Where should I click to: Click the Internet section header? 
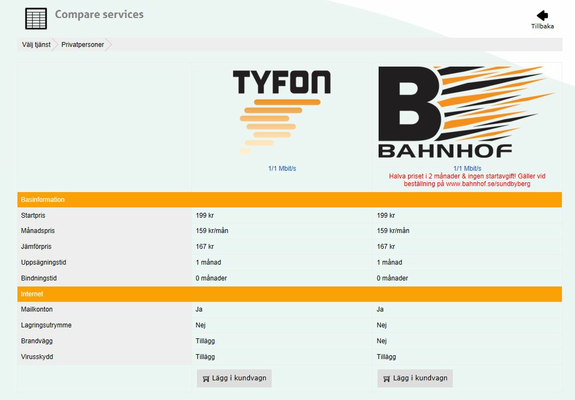289,294
